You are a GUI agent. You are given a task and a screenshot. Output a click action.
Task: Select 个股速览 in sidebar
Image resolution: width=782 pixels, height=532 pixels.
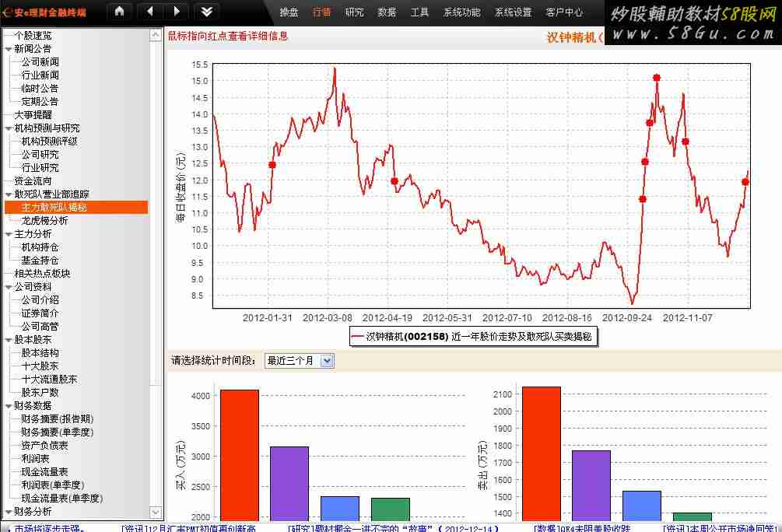[33, 36]
